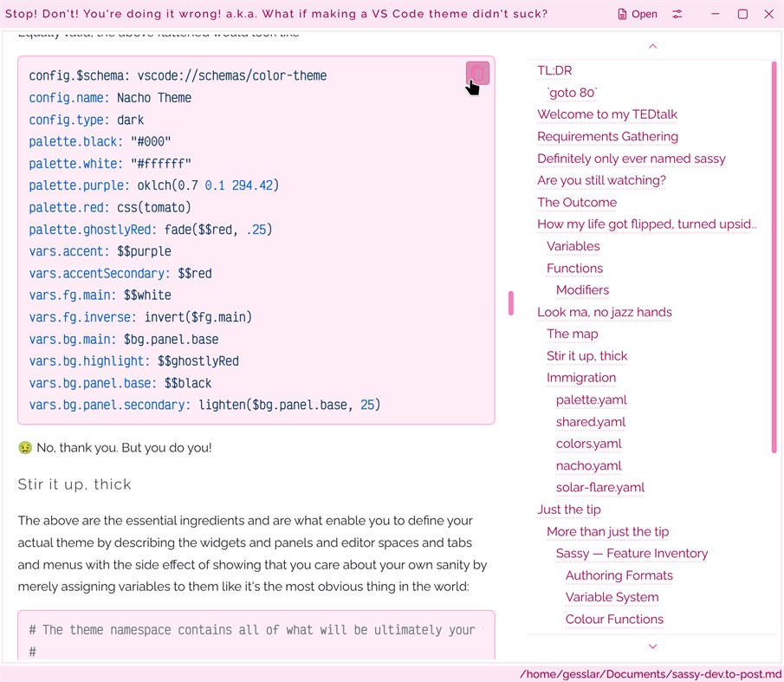784x682 pixels.
Task: Click the 'Stir it up, thick' heading
Action: pos(75,484)
